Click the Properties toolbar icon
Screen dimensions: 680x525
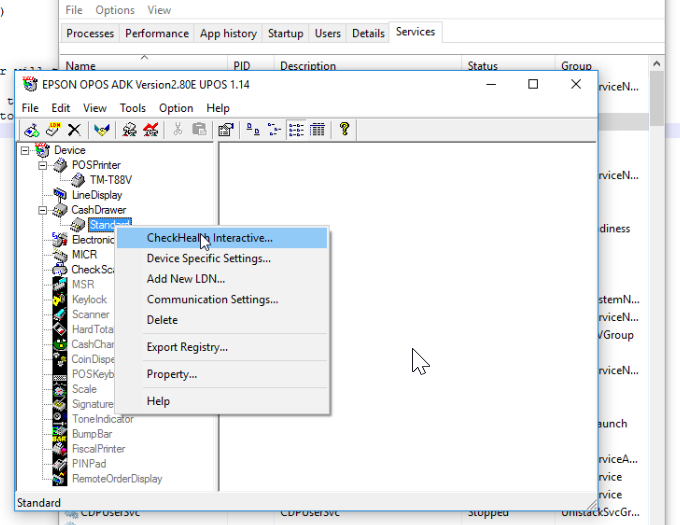(x=226, y=130)
